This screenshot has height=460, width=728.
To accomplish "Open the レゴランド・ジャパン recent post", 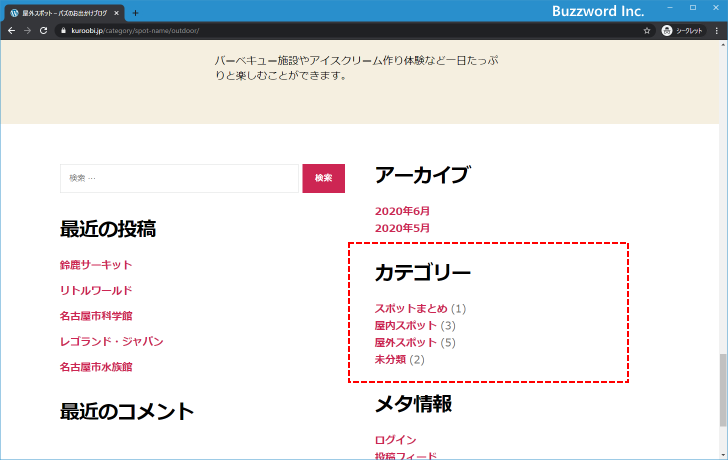I will [x=112, y=342].
